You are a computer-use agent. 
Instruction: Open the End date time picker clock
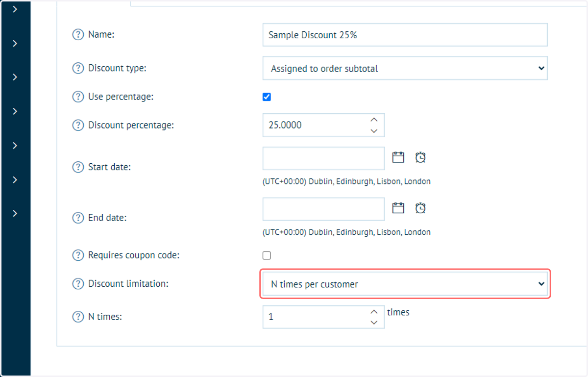(420, 208)
